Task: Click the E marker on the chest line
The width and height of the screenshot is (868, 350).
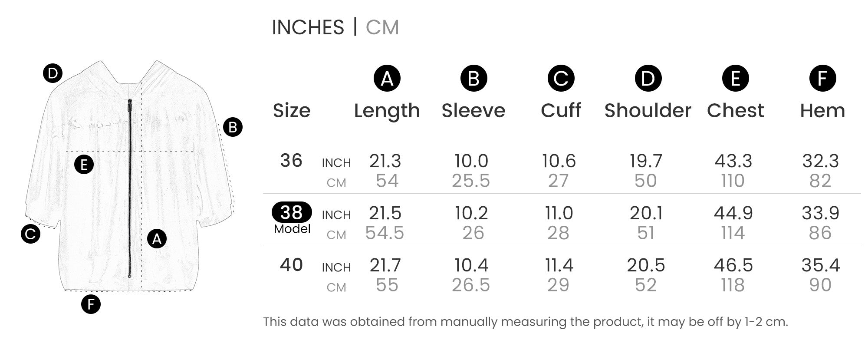Action: 84,165
